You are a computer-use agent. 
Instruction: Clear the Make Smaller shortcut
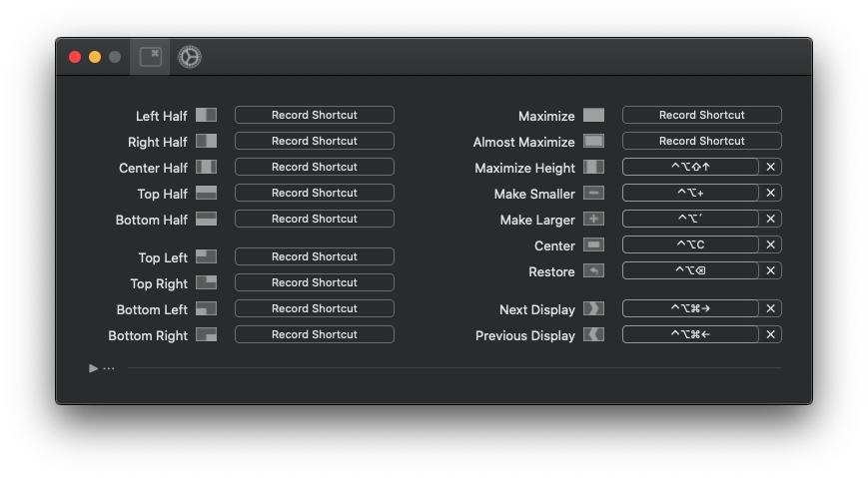[770, 193]
